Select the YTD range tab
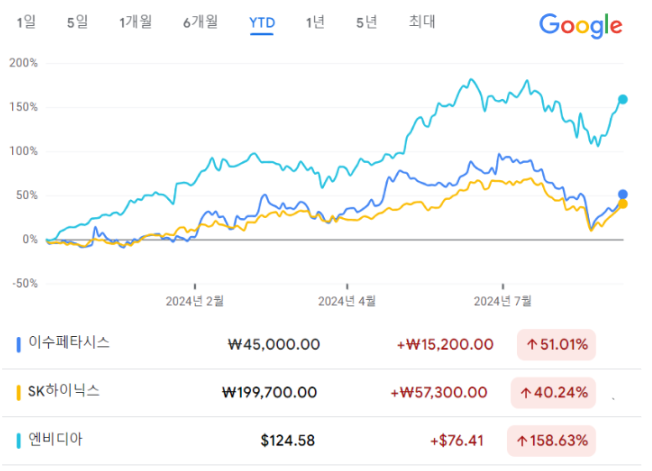 262,22
